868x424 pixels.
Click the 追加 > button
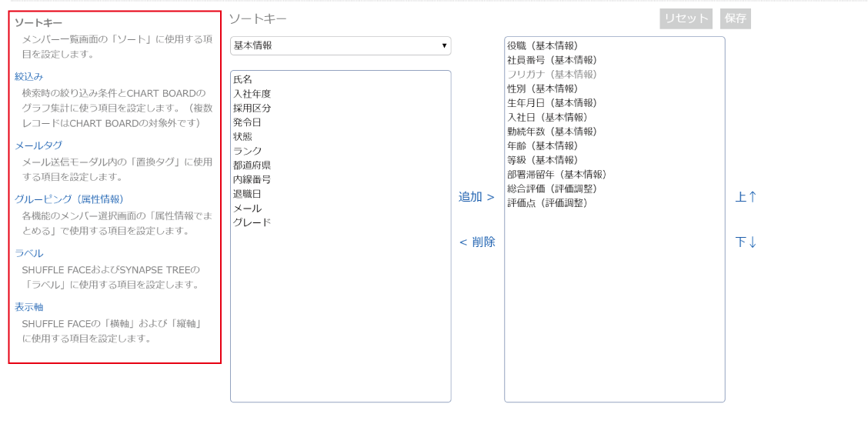coord(476,197)
